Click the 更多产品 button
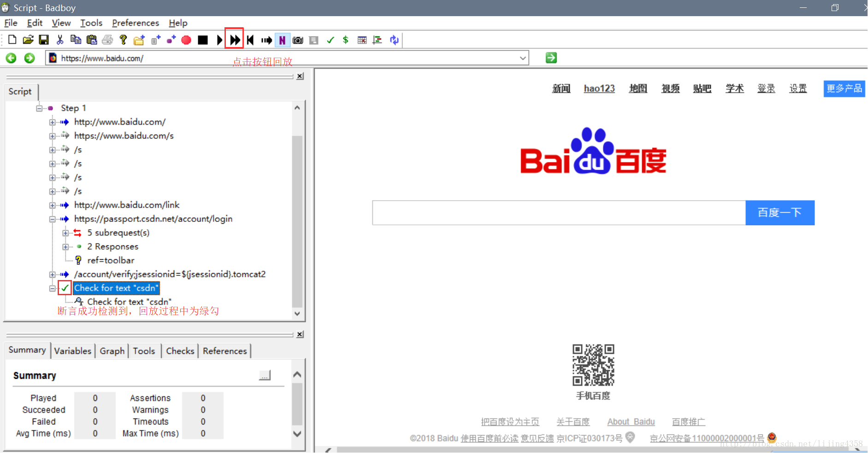Viewport: 868px width, 453px height. click(844, 89)
